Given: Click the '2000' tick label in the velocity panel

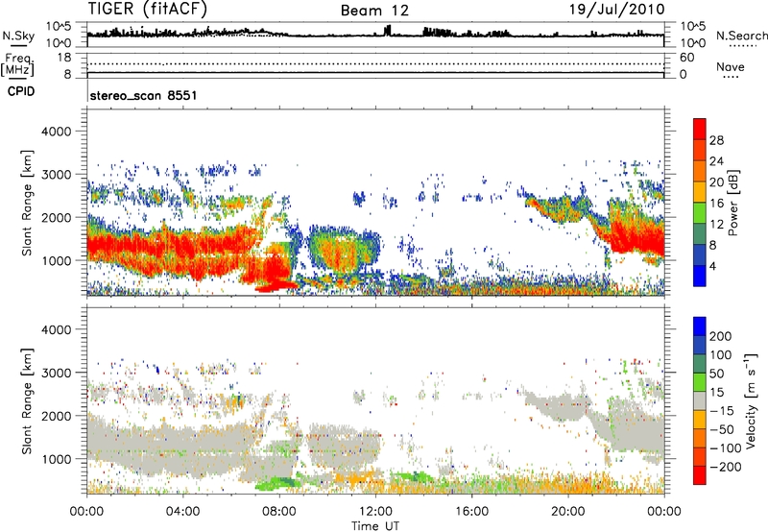Looking at the screenshot, I should click(56, 416).
